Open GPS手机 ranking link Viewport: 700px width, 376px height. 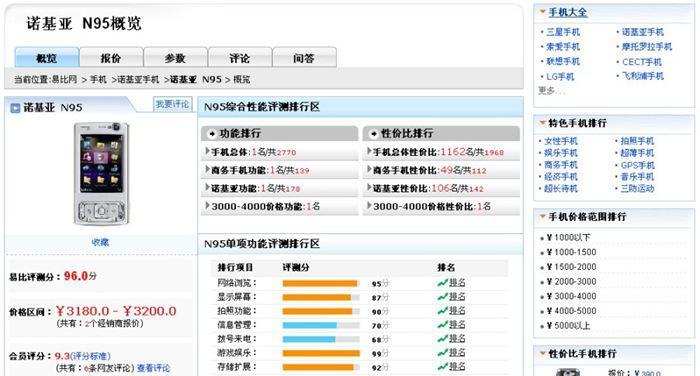click(638, 165)
